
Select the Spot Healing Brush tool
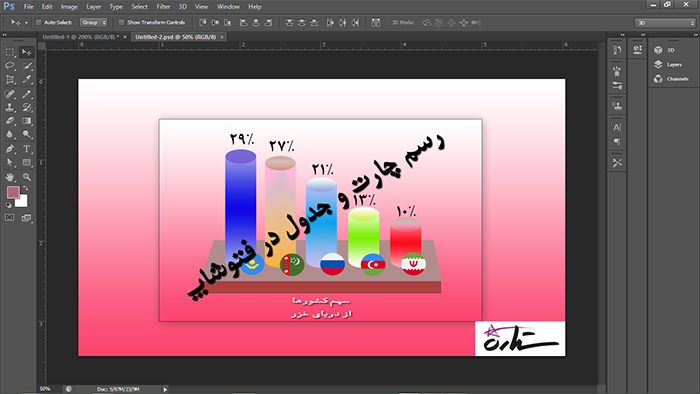pyautogui.click(x=9, y=94)
